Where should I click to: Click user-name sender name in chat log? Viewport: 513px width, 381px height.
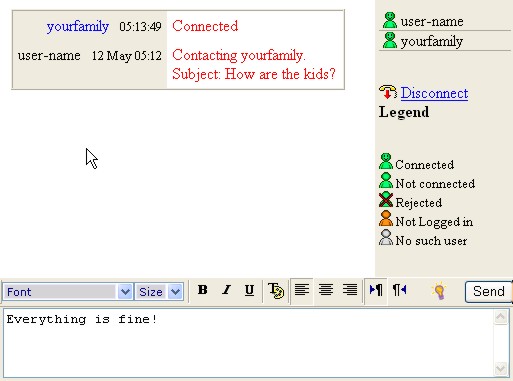pyautogui.click(x=49, y=55)
